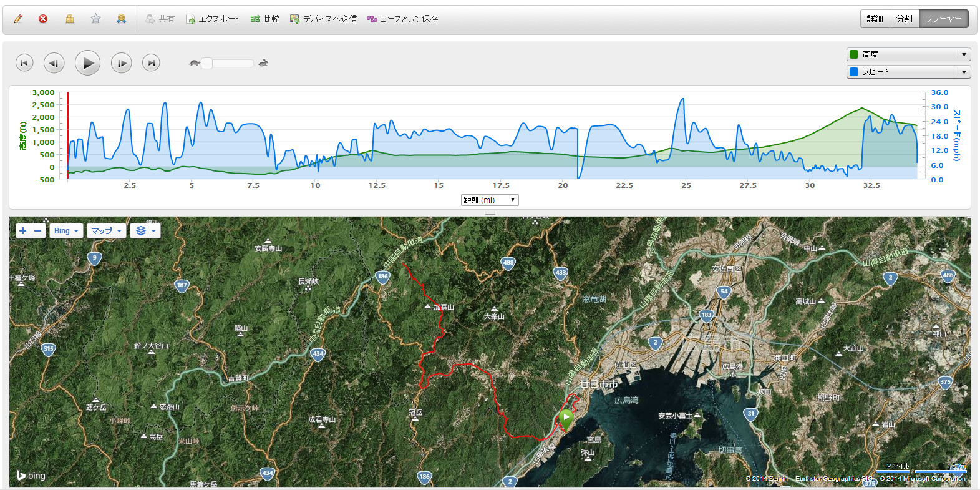Zoom in the map with plus button
This screenshot has width=980, height=490.
(23, 230)
